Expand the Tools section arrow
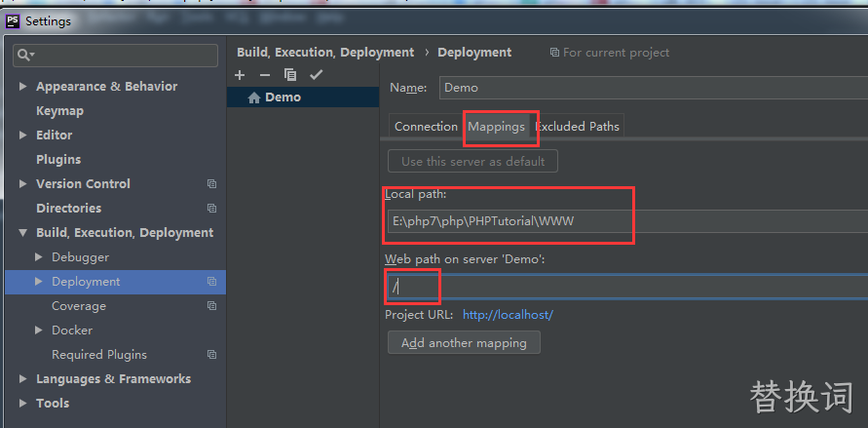Viewport: 868px width, 428px height. click(x=22, y=403)
